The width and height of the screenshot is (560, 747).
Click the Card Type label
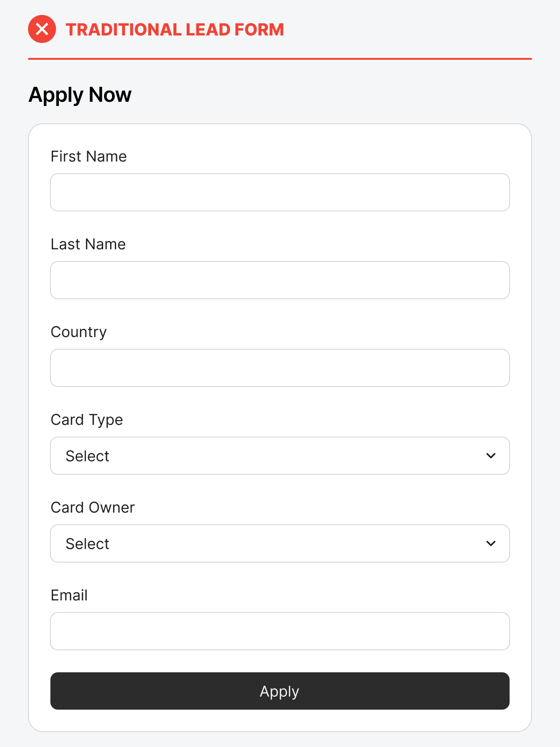point(87,420)
